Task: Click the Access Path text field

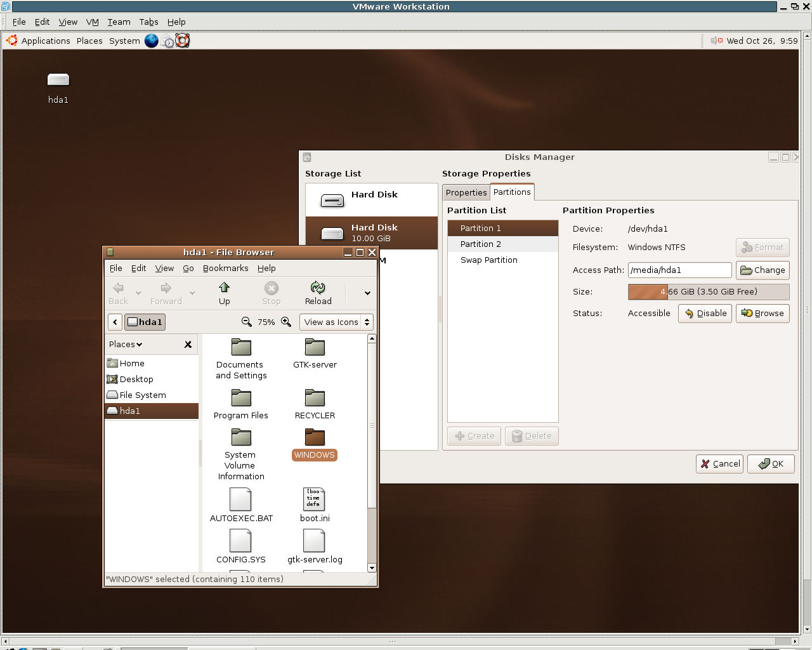Action: pos(679,270)
